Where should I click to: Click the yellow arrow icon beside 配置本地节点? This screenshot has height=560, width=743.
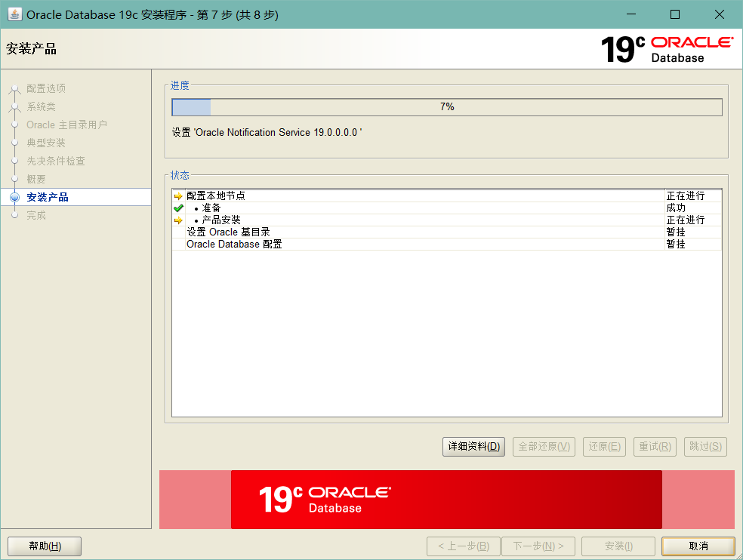click(x=178, y=196)
